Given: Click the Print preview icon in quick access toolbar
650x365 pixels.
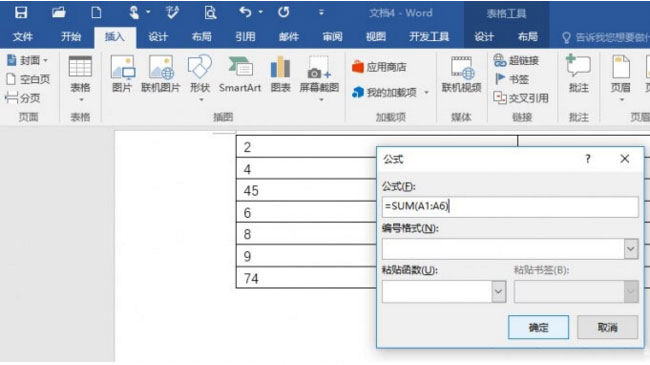Looking at the screenshot, I should 210,12.
